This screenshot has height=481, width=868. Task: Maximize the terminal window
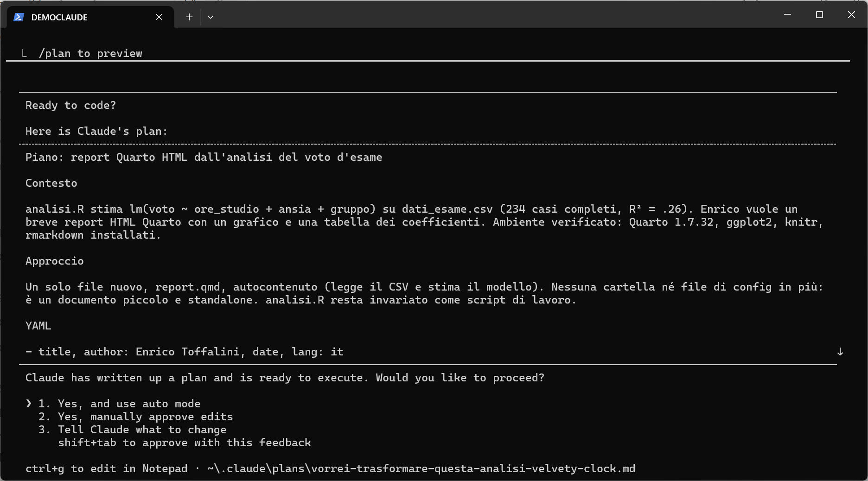[x=819, y=15]
